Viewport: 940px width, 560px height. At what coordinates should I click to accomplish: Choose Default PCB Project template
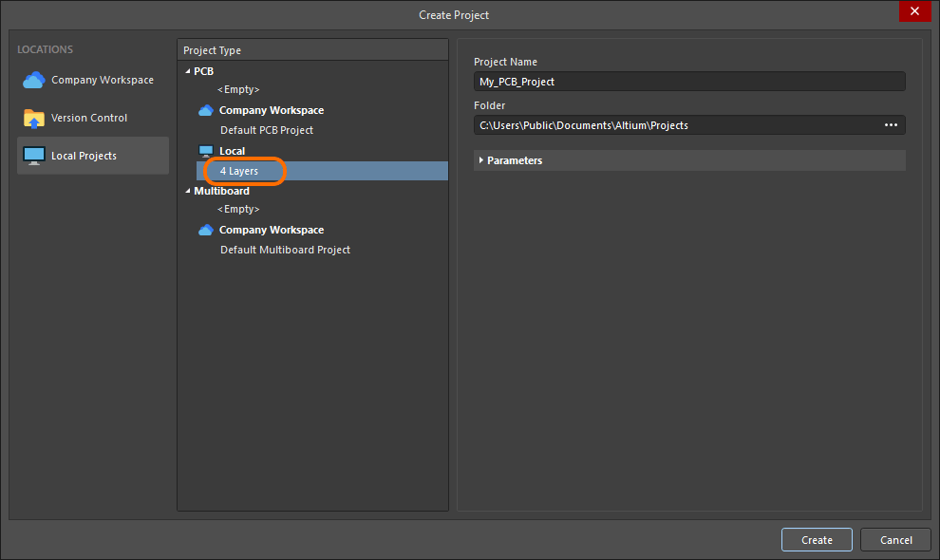[267, 130]
